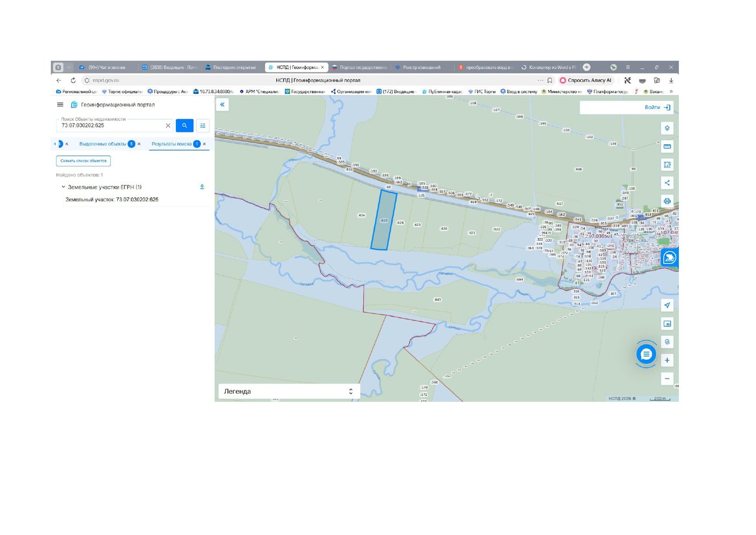This screenshot has width=756, height=535.
Task: Select the ruler measurement tool
Action: (x=667, y=146)
